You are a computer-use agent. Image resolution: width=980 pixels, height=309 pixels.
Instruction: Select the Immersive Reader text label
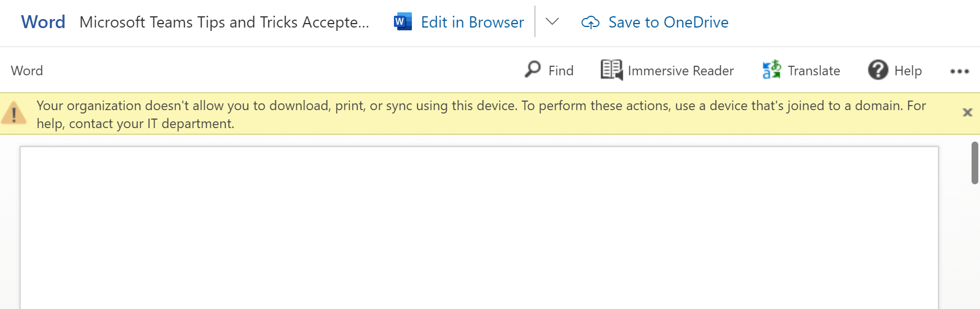[680, 71]
